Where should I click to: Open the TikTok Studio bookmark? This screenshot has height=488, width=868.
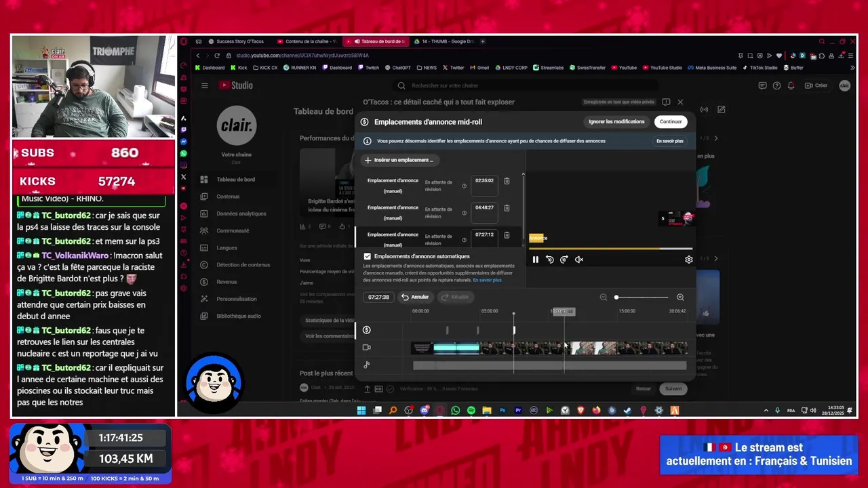click(760, 68)
